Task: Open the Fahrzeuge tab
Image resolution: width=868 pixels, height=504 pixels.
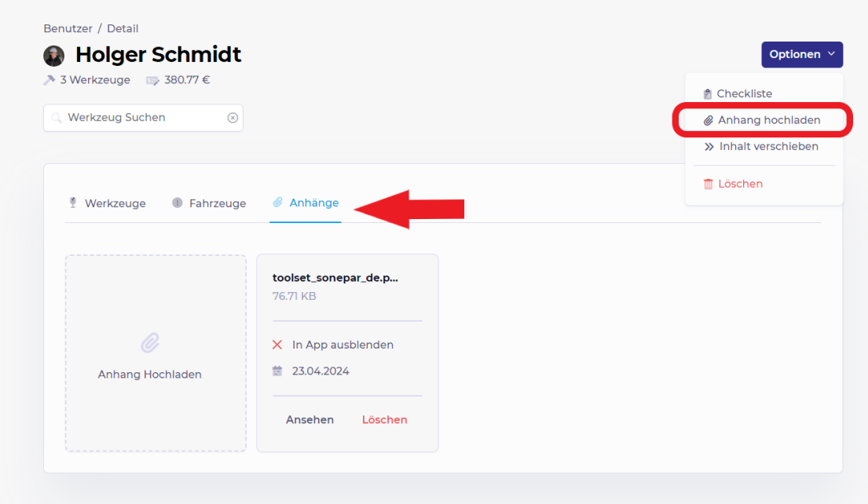Action: pyautogui.click(x=217, y=203)
